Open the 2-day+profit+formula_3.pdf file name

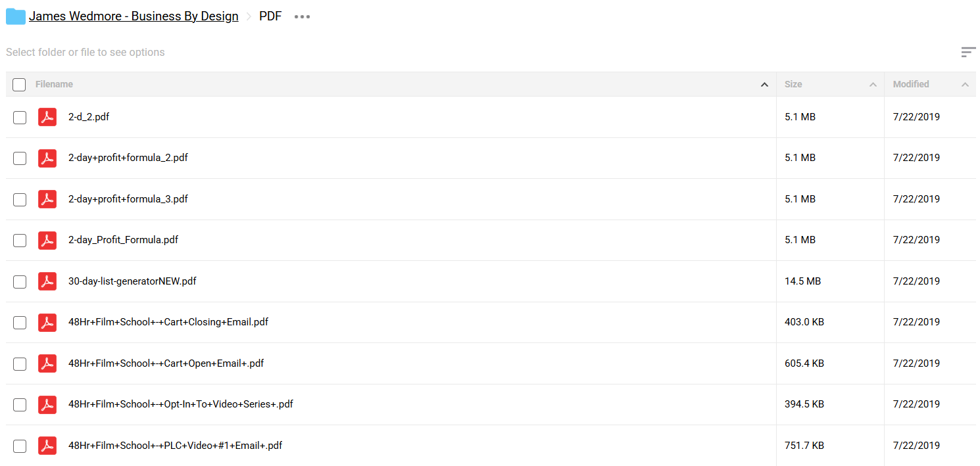tap(128, 199)
